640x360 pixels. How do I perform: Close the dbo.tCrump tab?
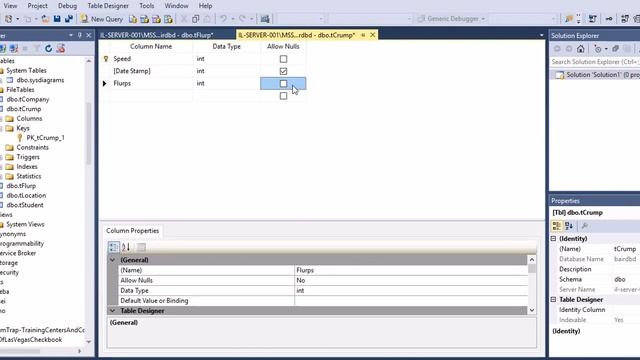373,35
